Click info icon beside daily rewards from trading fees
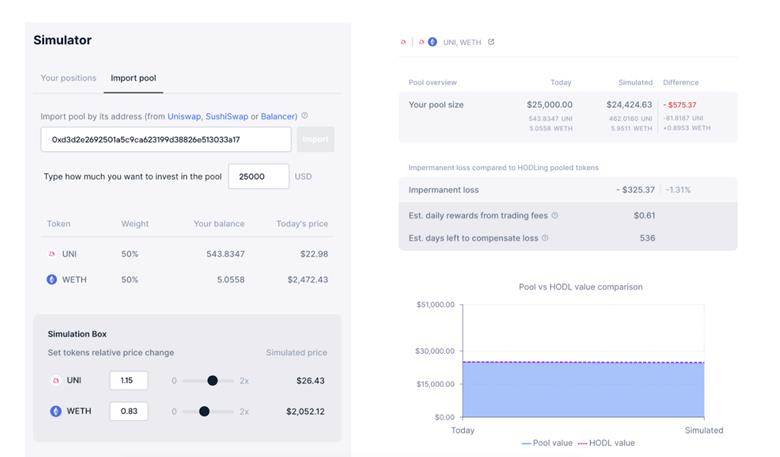Screen dimensions: 780x457 (x=555, y=215)
